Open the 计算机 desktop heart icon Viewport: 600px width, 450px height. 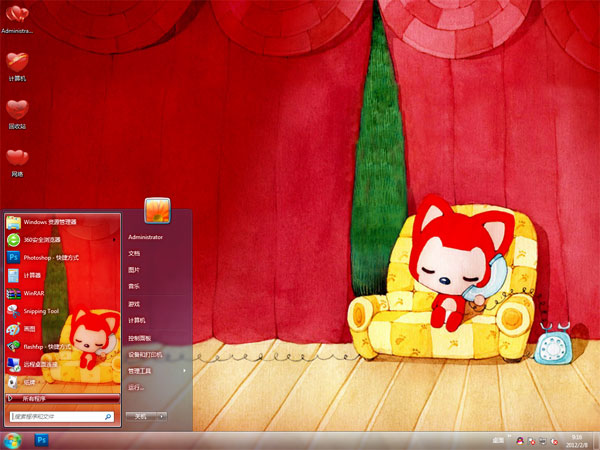pyautogui.click(x=17, y=67)
